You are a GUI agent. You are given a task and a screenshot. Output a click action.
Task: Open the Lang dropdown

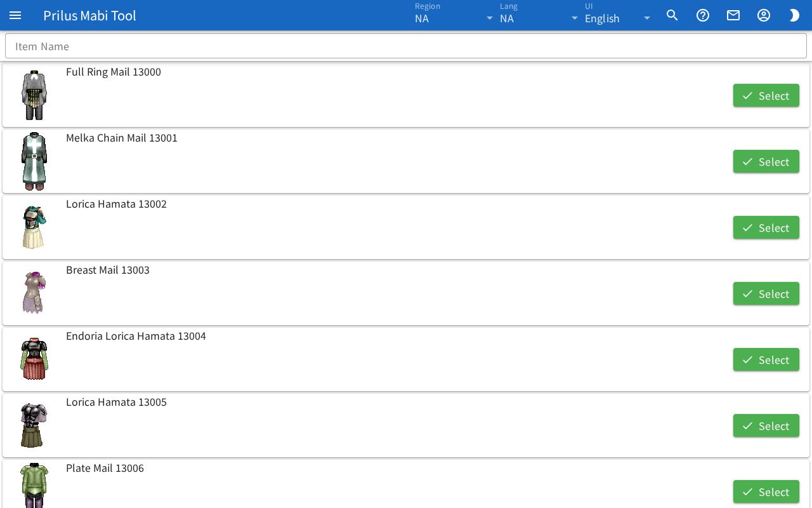coord(539,15)
